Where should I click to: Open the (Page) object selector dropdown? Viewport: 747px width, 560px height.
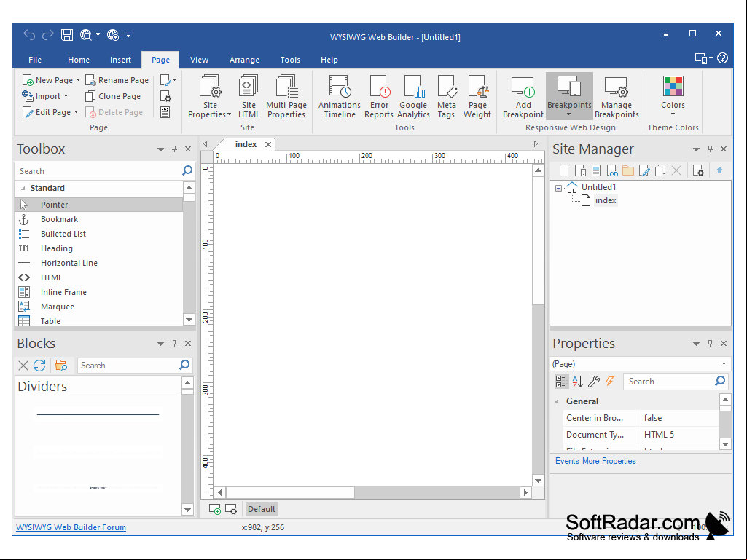tap(724, 364)
